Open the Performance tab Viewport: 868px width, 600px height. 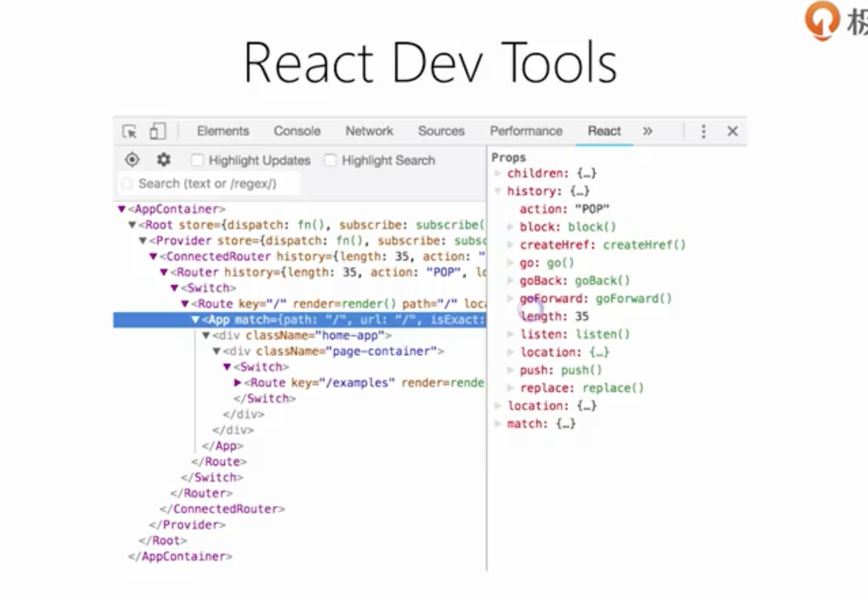[525, 131]
